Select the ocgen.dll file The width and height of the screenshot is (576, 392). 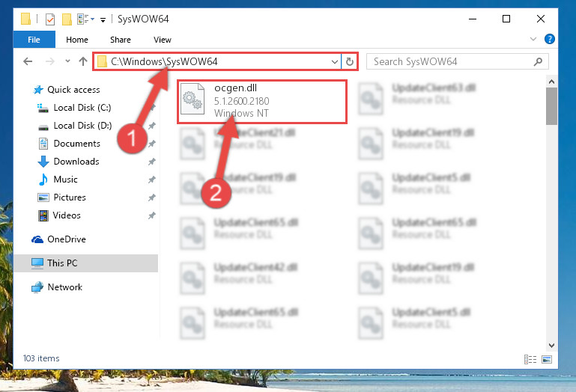262,101
